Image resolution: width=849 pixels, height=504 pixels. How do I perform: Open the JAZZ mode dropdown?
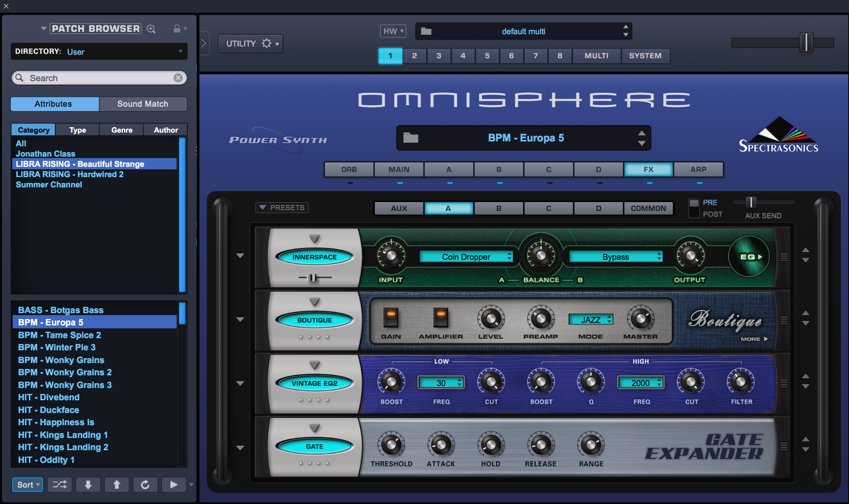591,320
